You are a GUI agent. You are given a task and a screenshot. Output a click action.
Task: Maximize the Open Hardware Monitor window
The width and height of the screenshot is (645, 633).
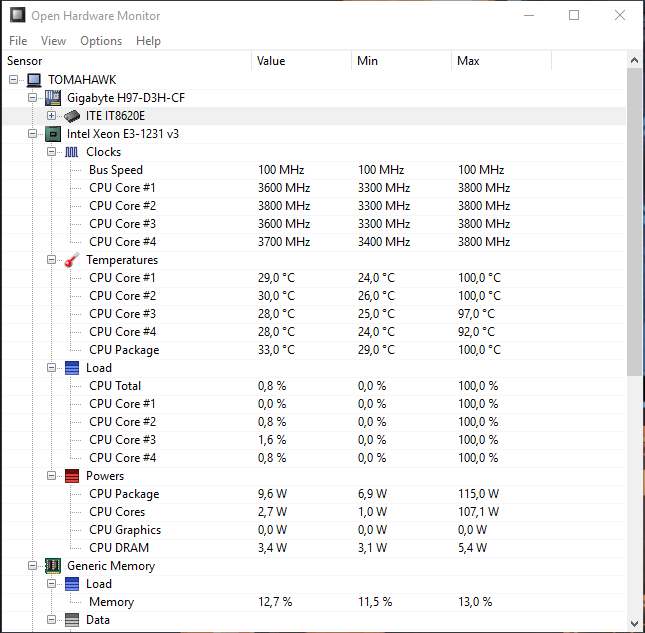click(574, 16)
